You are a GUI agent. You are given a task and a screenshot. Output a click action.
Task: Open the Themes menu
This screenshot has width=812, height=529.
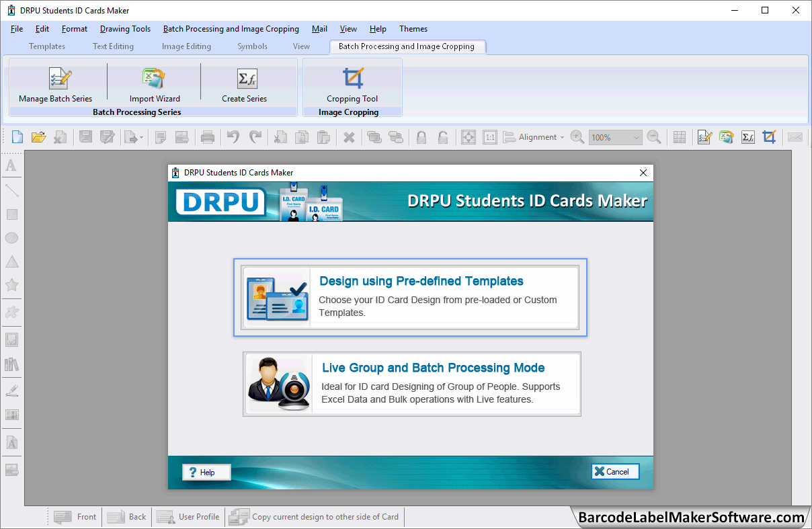coord(413,29)
